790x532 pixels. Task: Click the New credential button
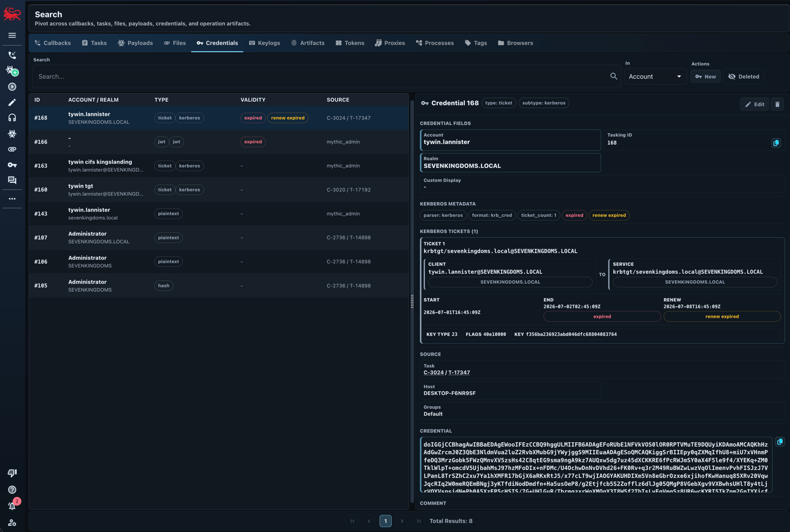point(705,77)
